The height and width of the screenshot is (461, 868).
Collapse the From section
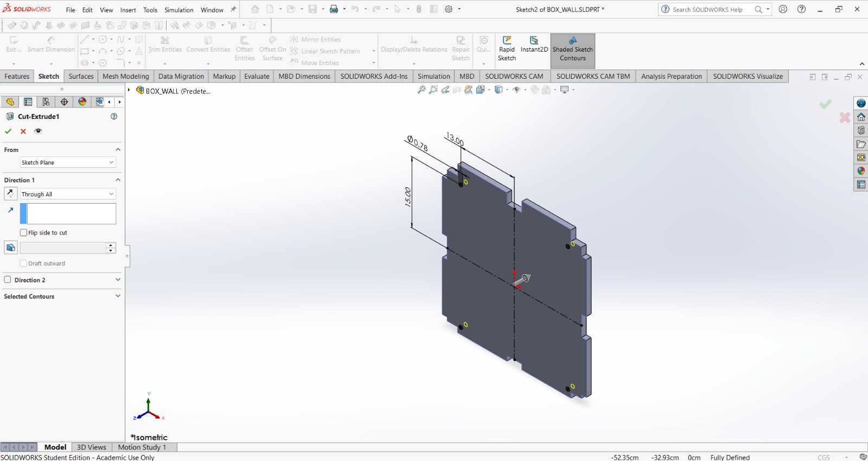coord(118,149)
